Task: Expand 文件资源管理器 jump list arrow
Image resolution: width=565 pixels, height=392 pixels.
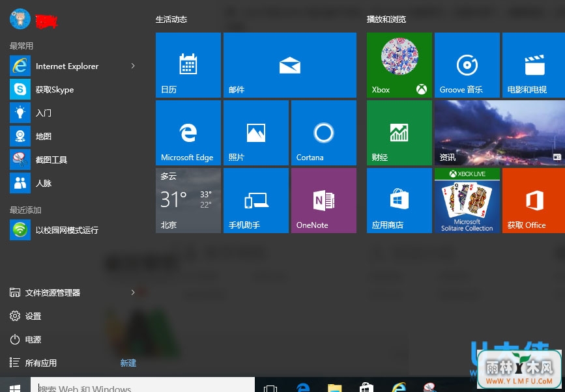Action: [x=132, y=292]
